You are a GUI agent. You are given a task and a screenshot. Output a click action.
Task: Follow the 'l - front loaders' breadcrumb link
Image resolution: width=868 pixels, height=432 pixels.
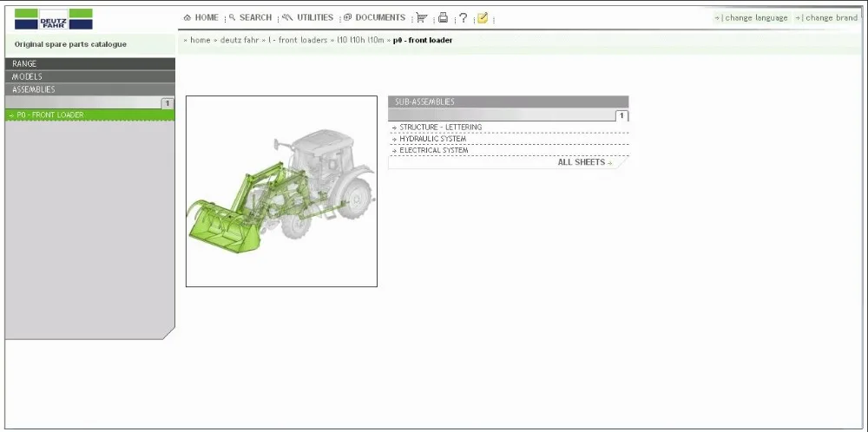(x=297, y=41)
